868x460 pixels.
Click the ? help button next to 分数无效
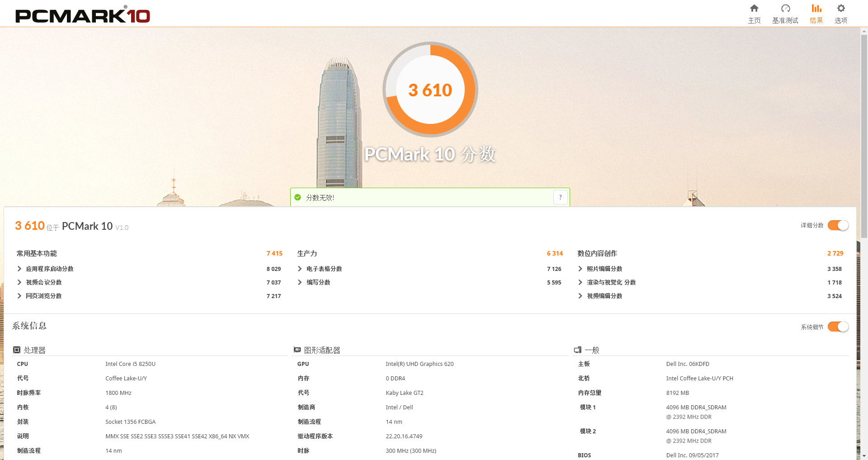[560, 197]
